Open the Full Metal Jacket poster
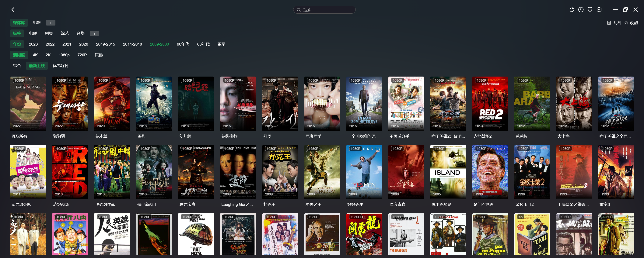Image resolution: width=644 pixels, height=258 pixels. 196,234
